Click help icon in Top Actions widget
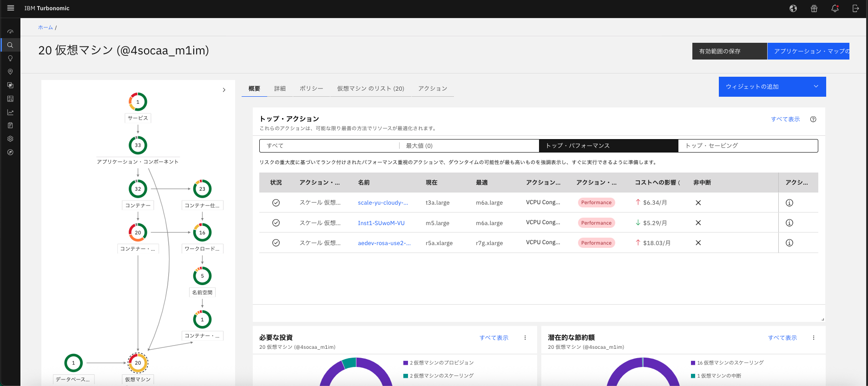This screenshot has height=386, width=868. [x=813, y=119]
